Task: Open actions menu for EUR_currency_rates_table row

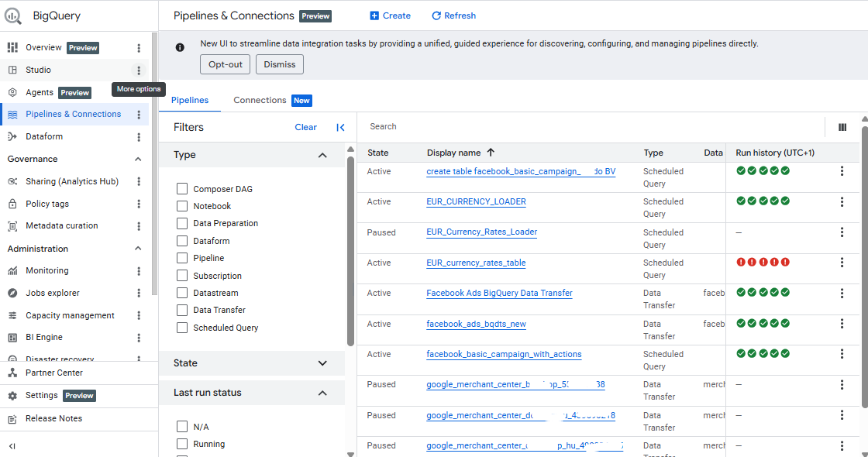Action: point(842,263)
